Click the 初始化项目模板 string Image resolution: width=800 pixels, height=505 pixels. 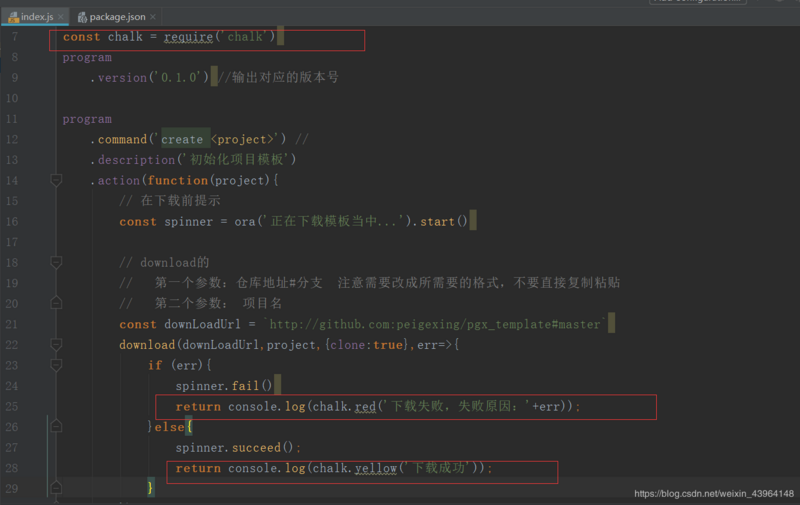236,160
